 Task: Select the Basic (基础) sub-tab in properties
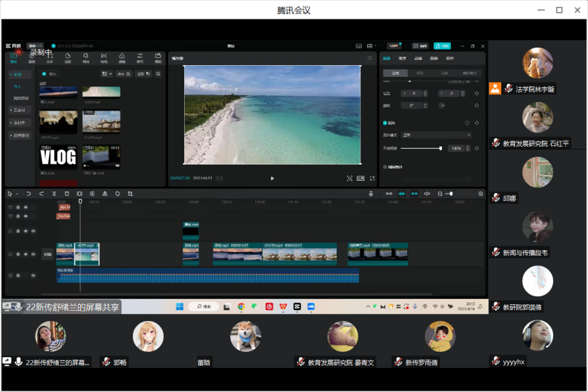[395, 73]
